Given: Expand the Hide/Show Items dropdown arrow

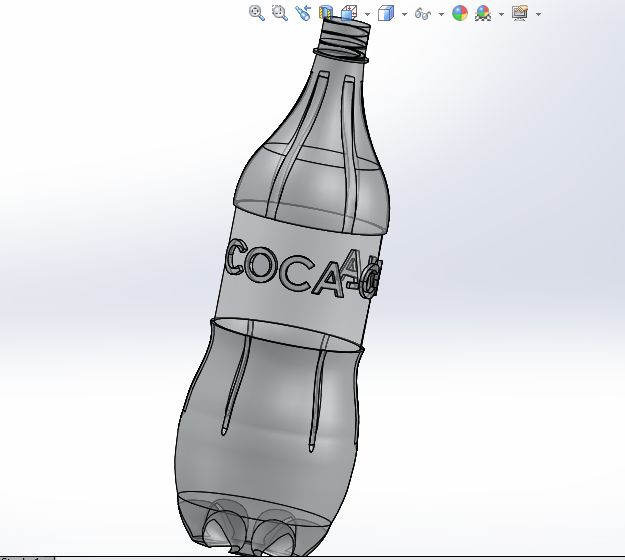Looking at the screenshot, I should click(441, 14).
